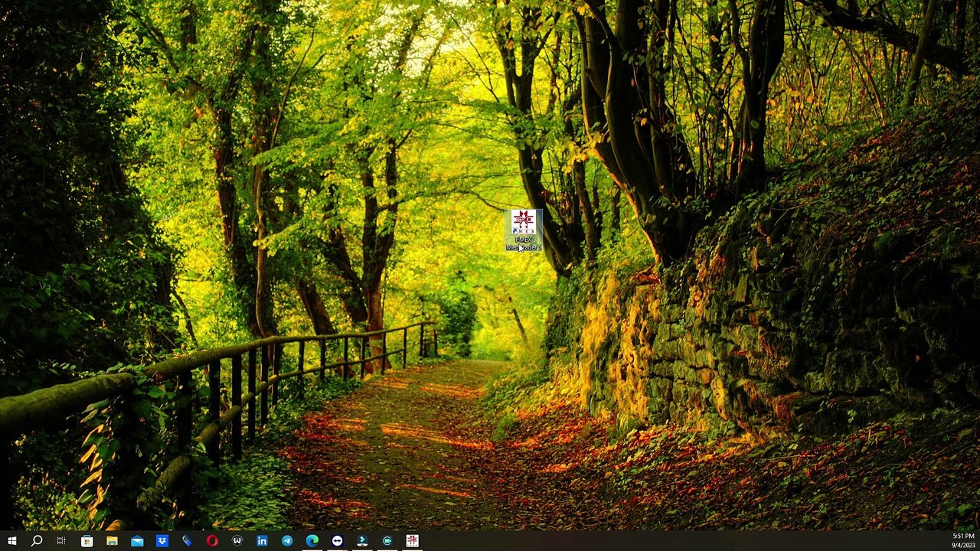Open TeamViewer from the taskbar
Viewport: 980px width, 551px height.
tap(337, 541)
